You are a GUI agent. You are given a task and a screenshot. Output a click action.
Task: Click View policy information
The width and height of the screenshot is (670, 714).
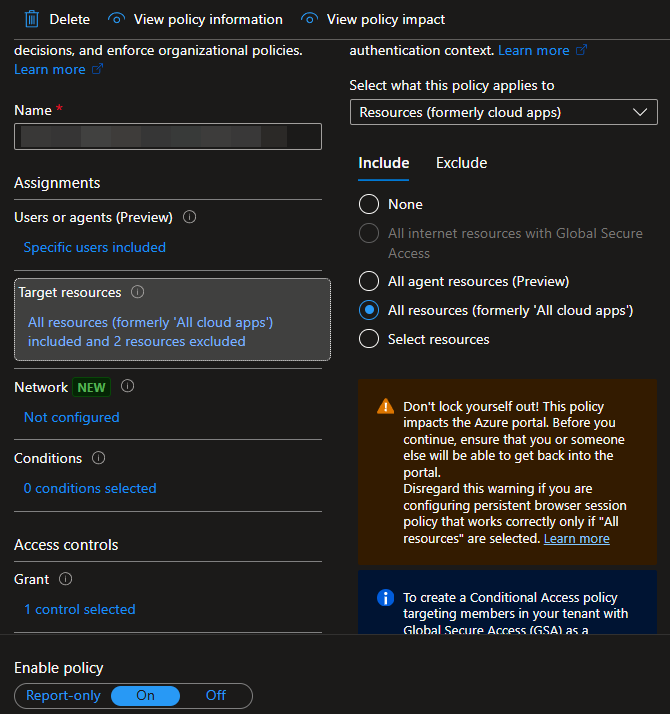point(208,19)
